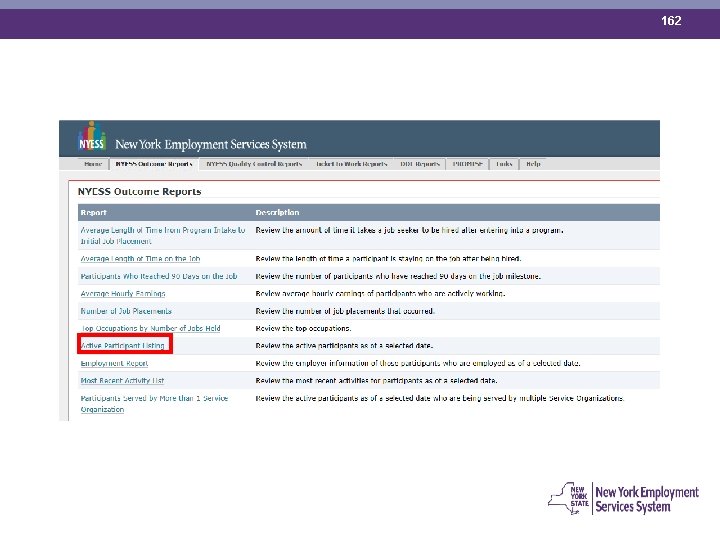This screenshot has width=720, height=540.
Task: Open Participants Served by More than 1 Service Organization
Action: point(154,404)
